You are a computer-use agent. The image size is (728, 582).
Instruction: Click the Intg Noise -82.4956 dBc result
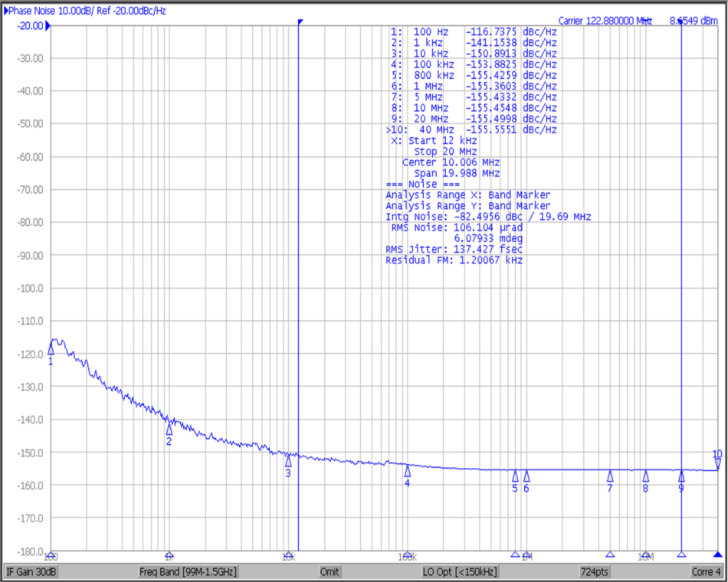pos(451,217)
